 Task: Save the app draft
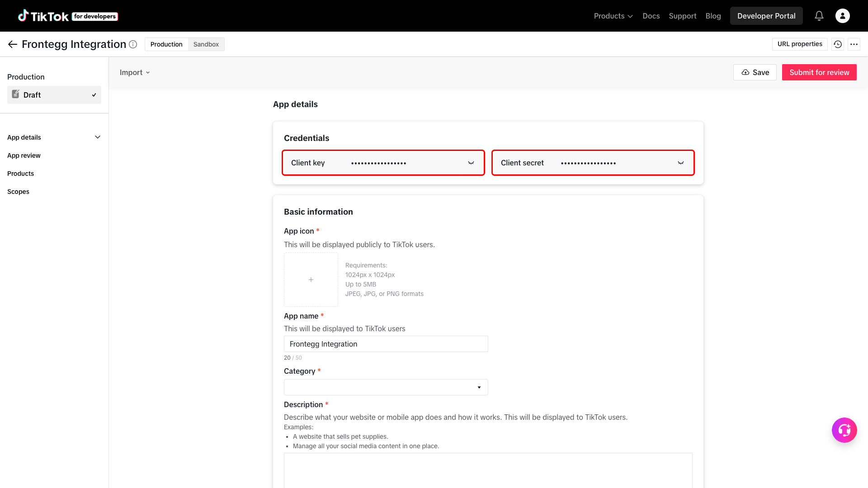[x=755, y=72]
